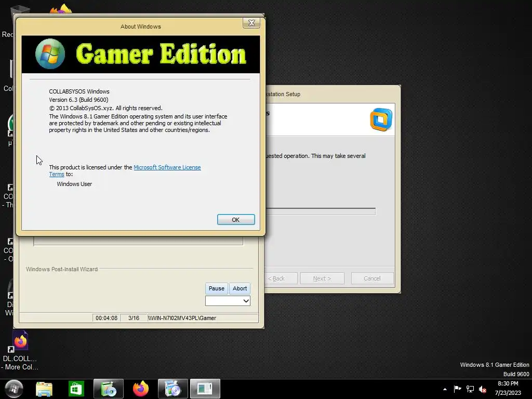Open the Windows Store taskbar icon
532x399 pixels.
[76, 389]
